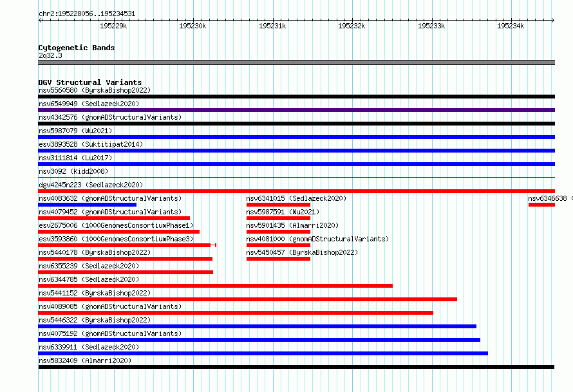Click nsv5450457 (ByrskaBishop2022) label
The width and height of the screenshot is (573, 392).
coord(302,252)
